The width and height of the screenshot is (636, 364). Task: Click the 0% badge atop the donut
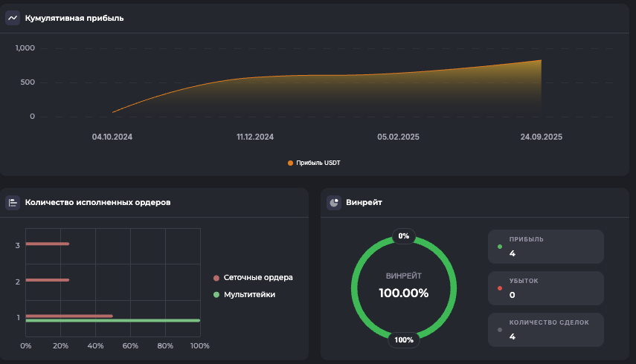[x=404, y=236]
